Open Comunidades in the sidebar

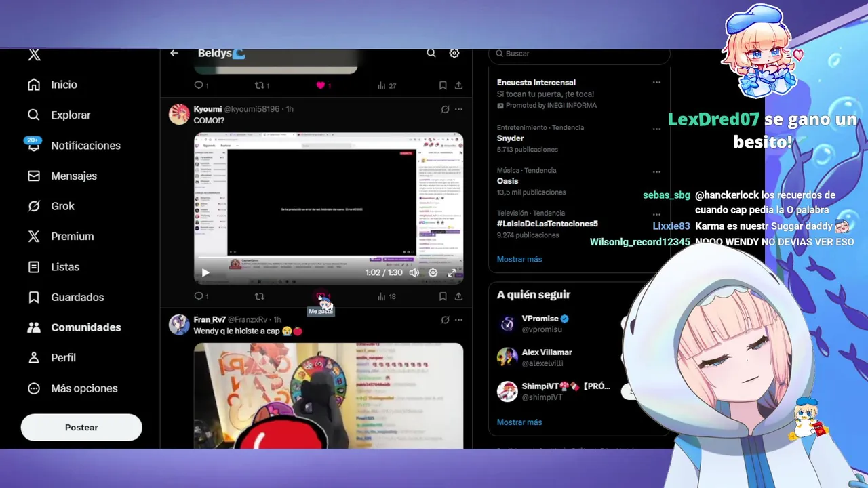(74, 327)
